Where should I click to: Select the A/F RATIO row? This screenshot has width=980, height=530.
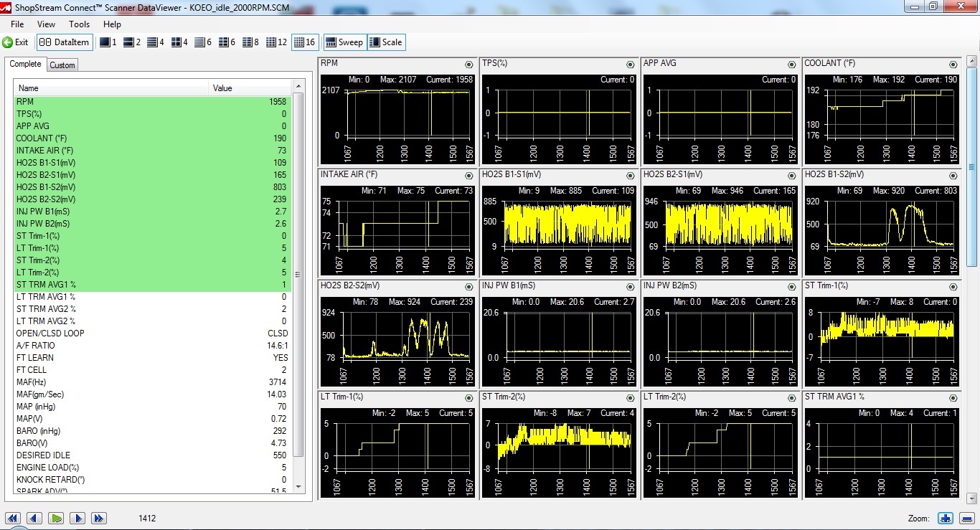[152, 346]
